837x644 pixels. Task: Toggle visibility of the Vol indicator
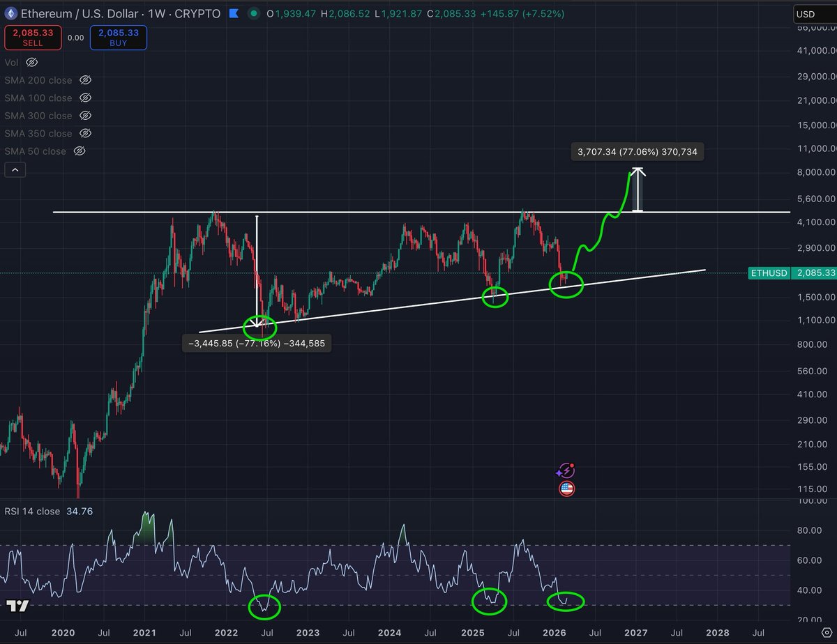31,62
